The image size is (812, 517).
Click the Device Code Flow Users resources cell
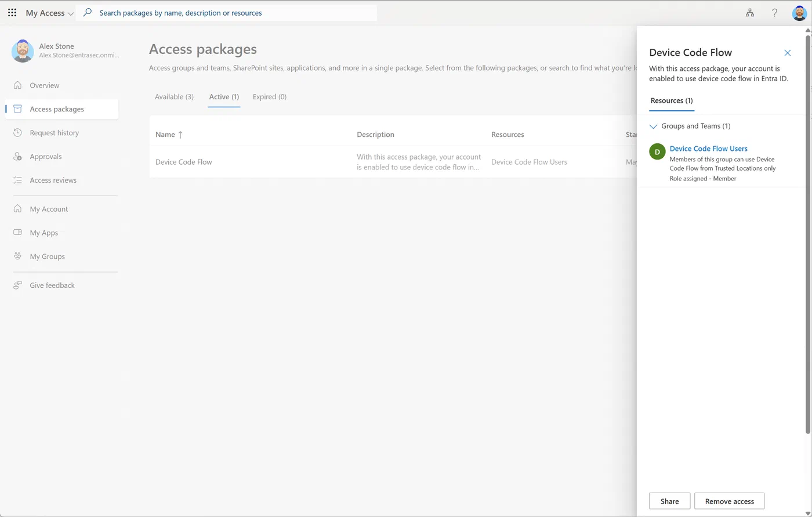point(529,162)
